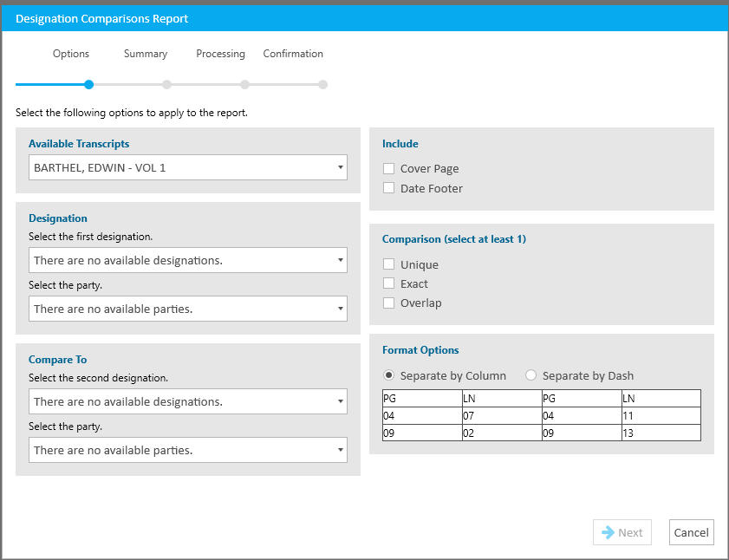
Task: Select Separate by Dash radio button
Action: [531, 374]
